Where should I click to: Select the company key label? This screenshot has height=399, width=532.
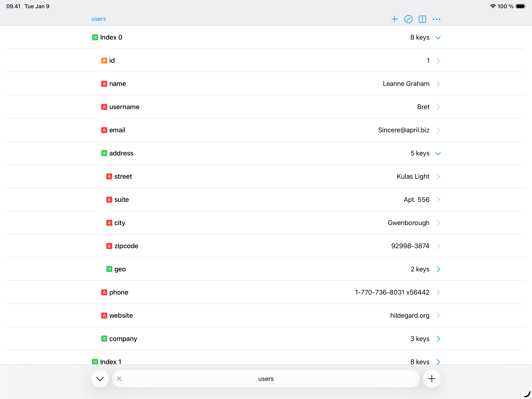123,339
